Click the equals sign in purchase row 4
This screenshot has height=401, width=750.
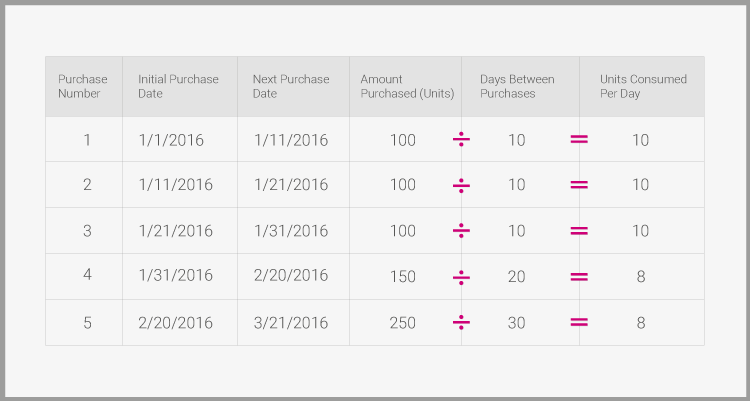pos(579,277)
